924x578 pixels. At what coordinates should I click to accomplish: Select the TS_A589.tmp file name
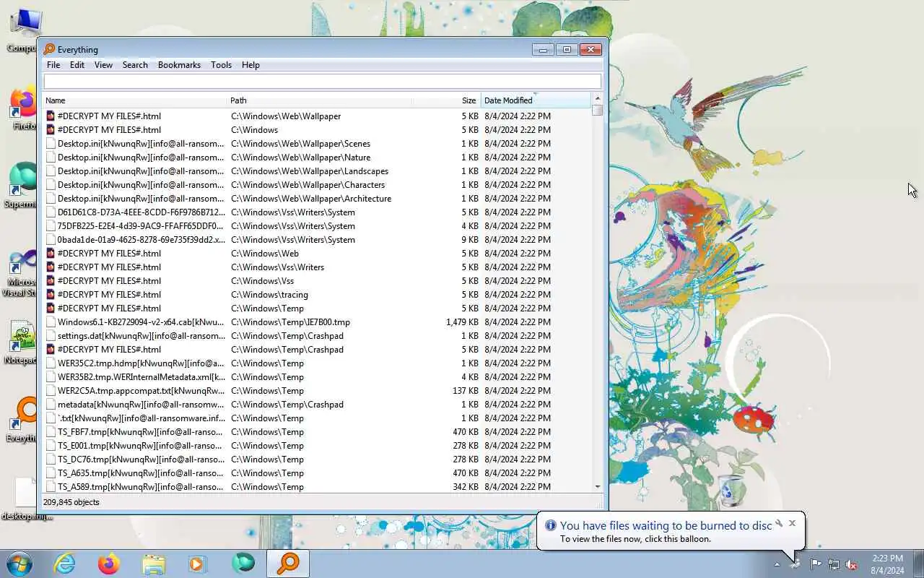[x=140, y=486]
